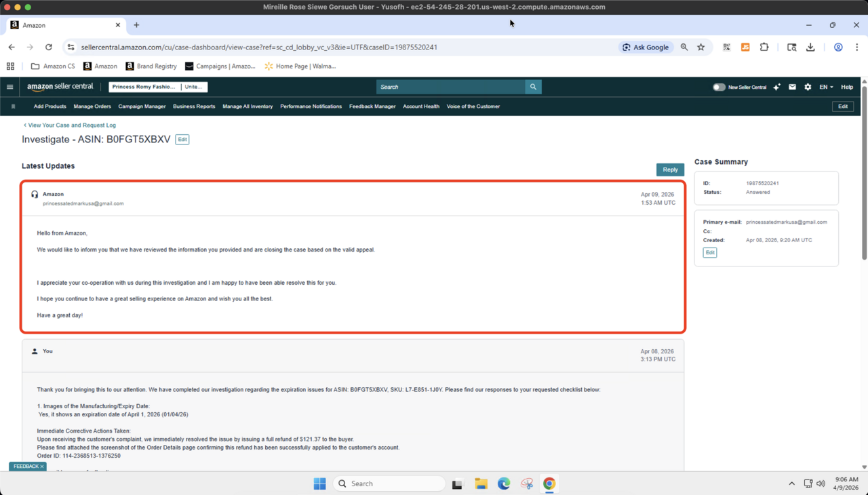
Task: Open the Campaigns | Amazon bookmark
Action: click(x=220, y=66)
